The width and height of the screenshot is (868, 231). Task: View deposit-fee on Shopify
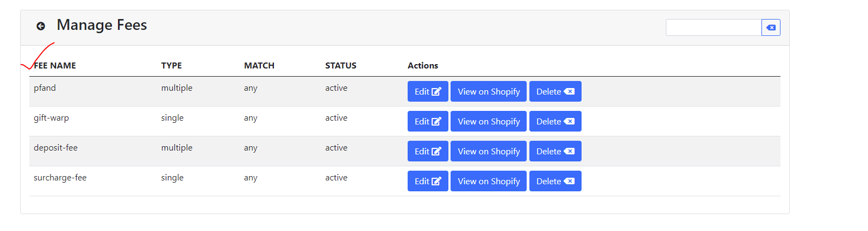(489, 151)
